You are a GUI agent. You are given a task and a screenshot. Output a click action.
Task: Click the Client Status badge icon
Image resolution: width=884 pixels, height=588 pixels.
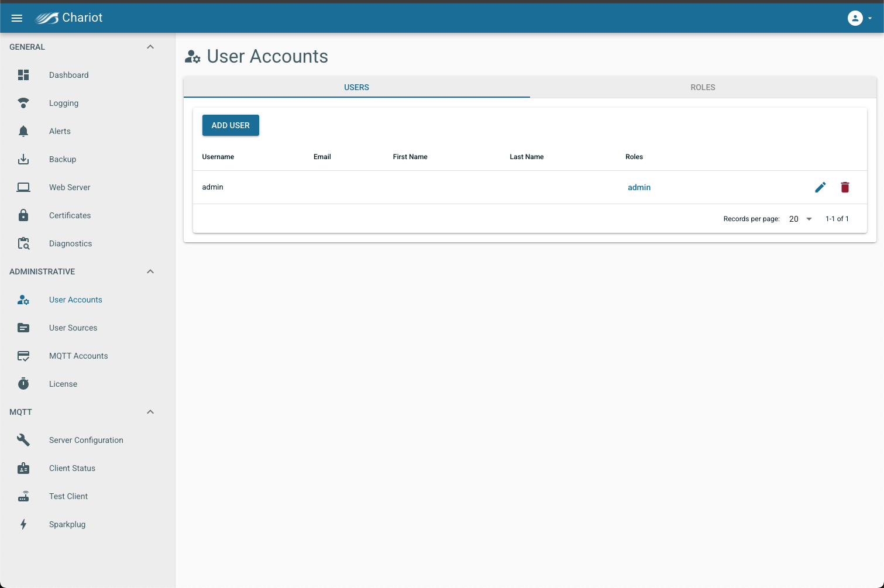coord(23,468)
